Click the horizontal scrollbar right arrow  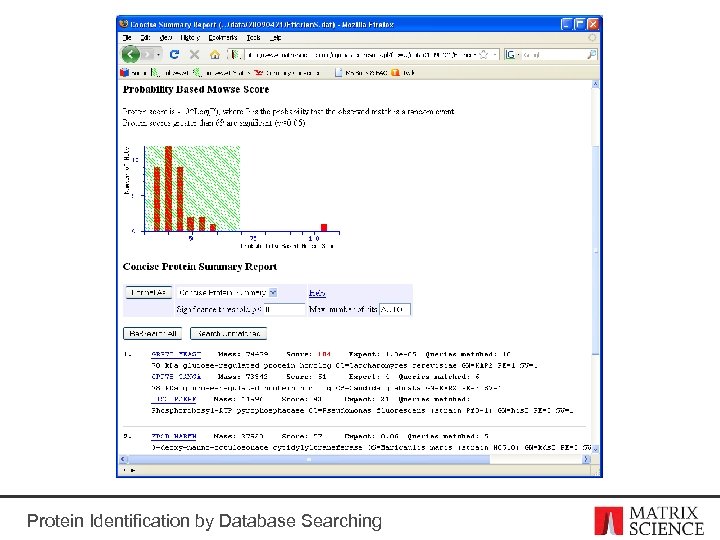click(586, 459)
